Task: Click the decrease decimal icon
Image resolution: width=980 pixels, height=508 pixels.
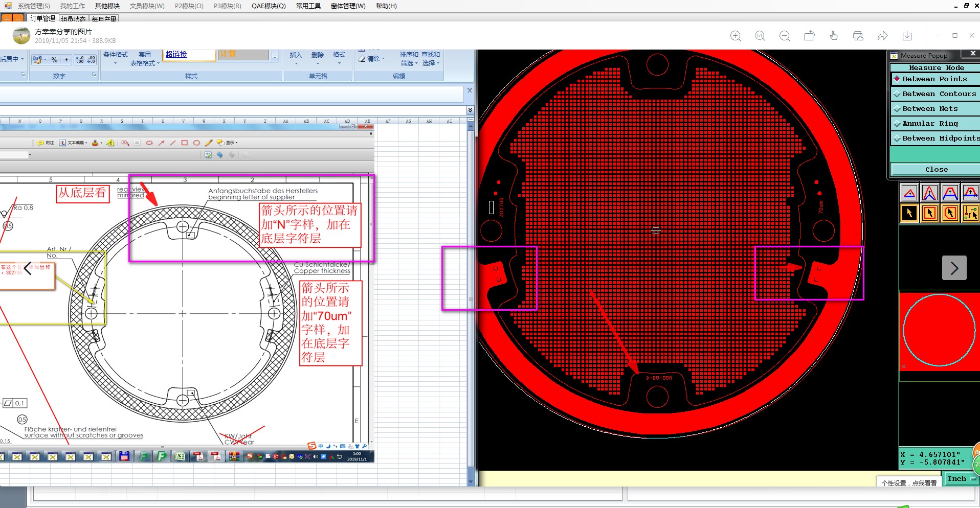Action: (91, 60)
